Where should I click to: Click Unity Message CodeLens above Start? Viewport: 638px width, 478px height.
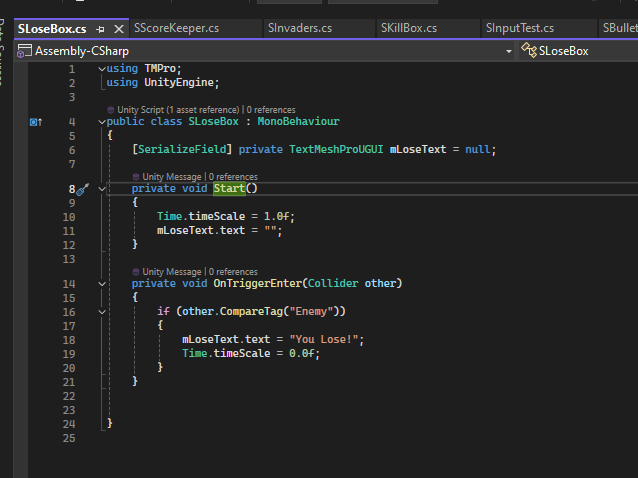click(172, 177)
